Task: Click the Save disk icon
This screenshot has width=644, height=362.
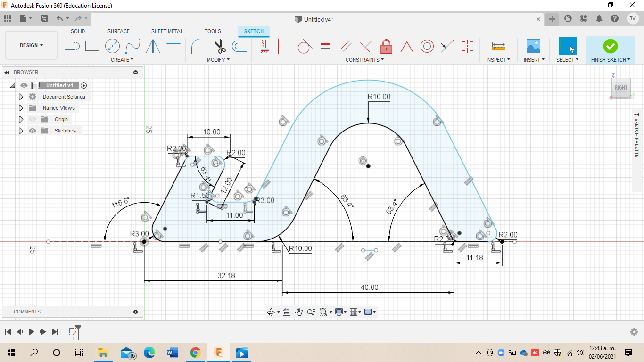Action: pyautogui.click(x=44, y=18)
